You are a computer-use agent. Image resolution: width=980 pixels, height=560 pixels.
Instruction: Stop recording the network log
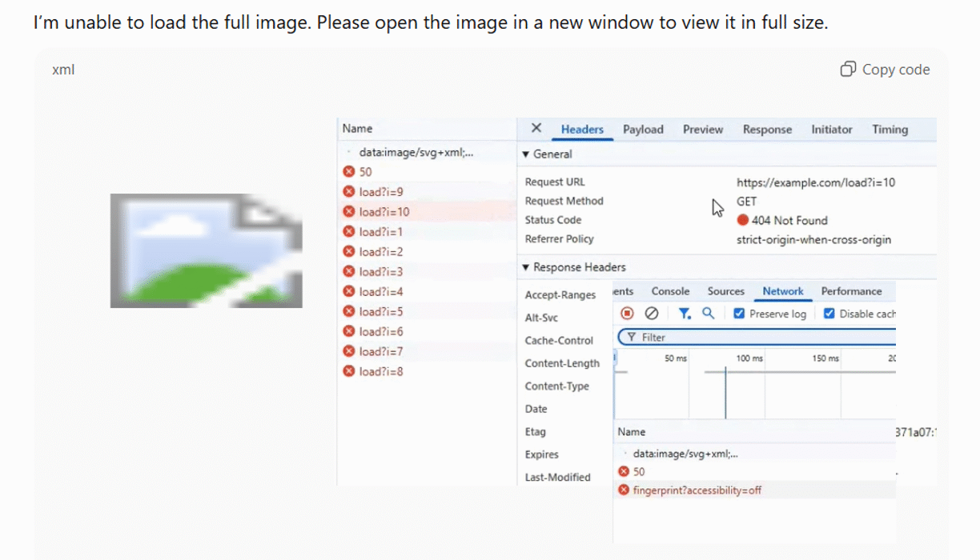pos(628,314)
